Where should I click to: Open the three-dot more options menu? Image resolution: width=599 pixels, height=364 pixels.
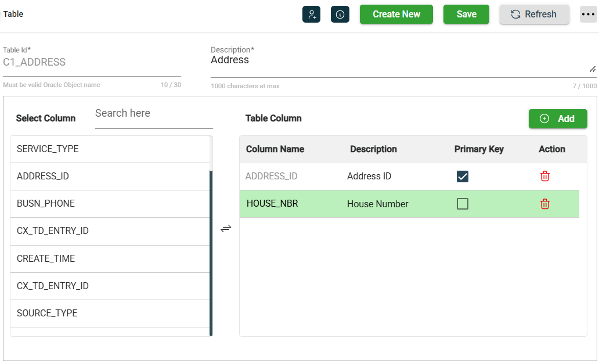588,15
